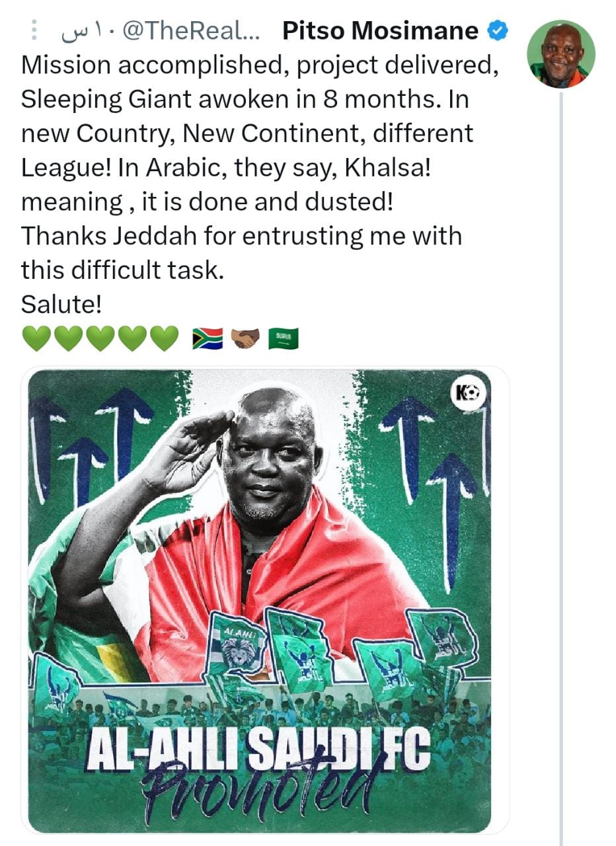616x846 pixels.
Task: Open Pitso Mosimane's profile avatar
Action: point(560,55)
